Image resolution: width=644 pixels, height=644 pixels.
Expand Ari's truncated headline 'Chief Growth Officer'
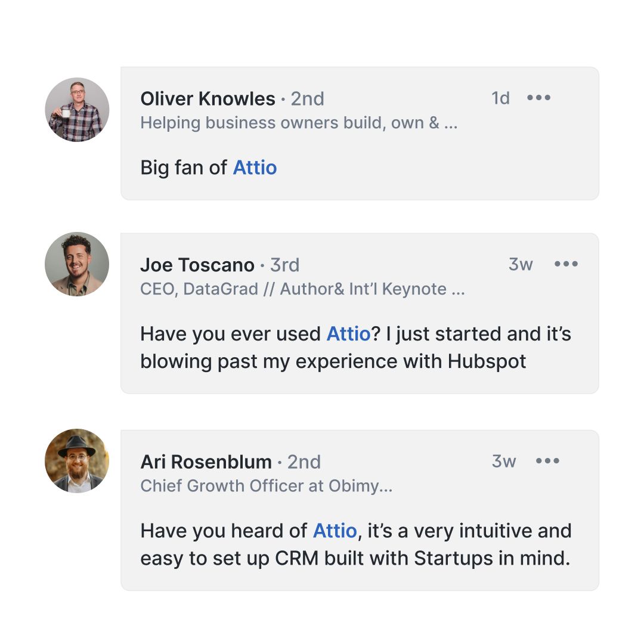point(386,487)
